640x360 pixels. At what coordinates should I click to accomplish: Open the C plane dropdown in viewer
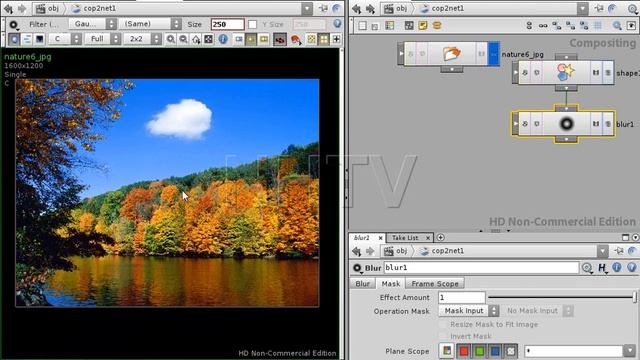tap(65, 39)
